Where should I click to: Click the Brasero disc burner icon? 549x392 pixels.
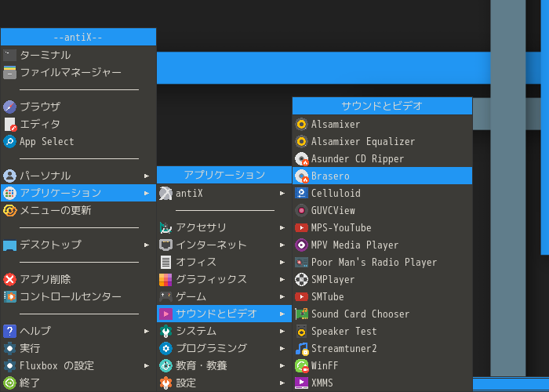pos(301,176)
